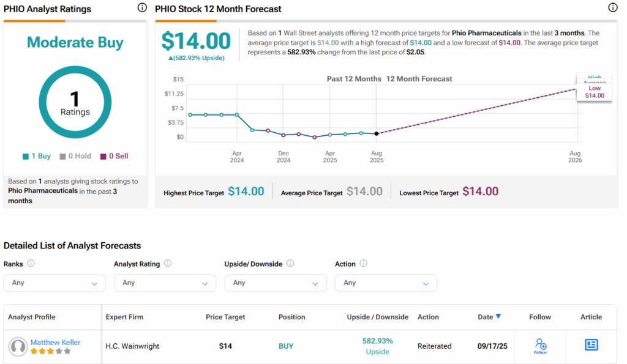627x364 pixels.
Task: Open the article icon for H.C. Wainwright
Action: [591, 345]
